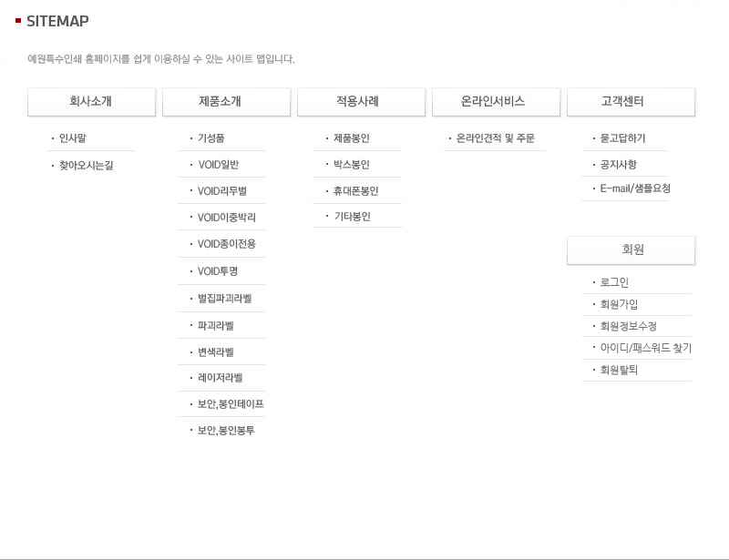The height and width of the screenshot is (560, 729).
Task: Open the 회원 section header
Action: [631, 249]
